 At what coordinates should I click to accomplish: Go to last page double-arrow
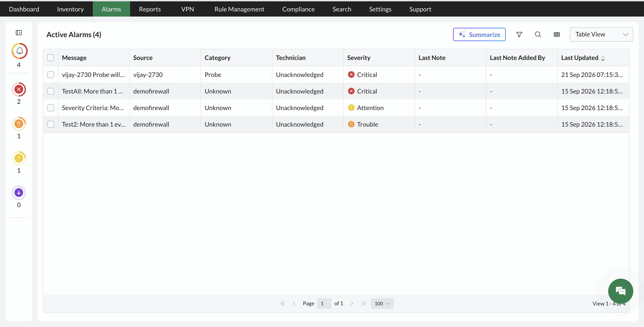[364, 304]
